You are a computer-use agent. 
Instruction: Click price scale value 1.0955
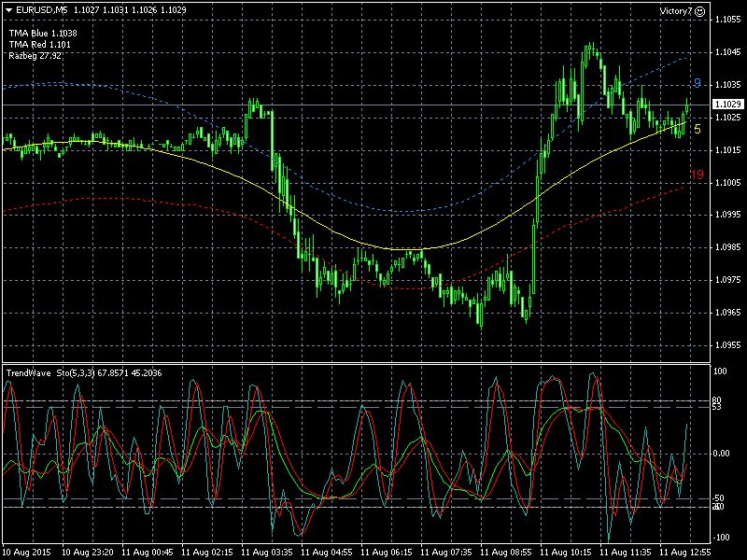click(x=728, y=345)
